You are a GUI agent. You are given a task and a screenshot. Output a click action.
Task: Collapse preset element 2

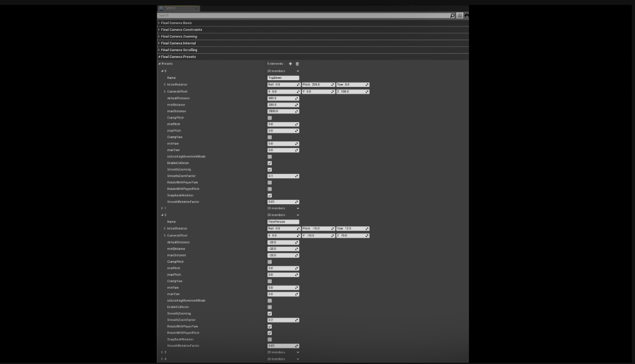162,215
